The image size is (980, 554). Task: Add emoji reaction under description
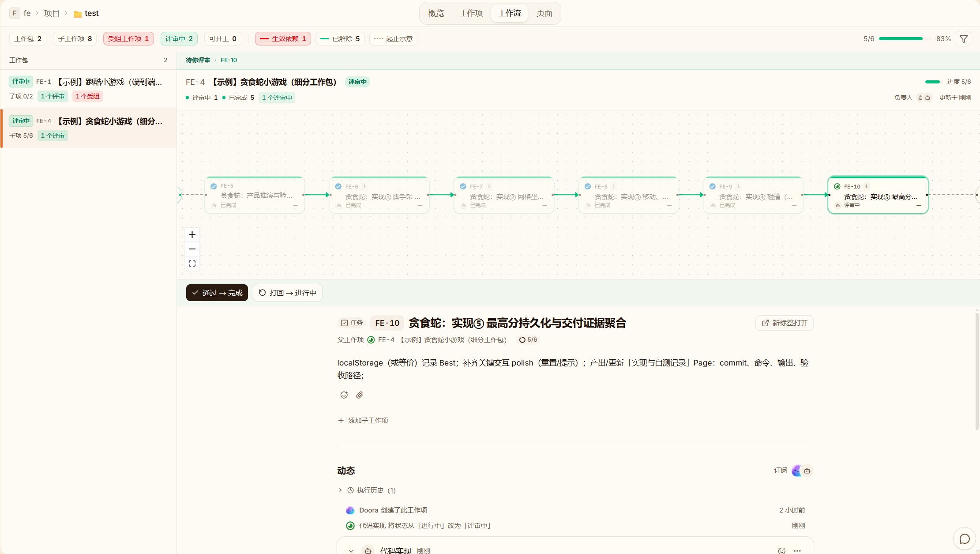(x=344, y=395)
